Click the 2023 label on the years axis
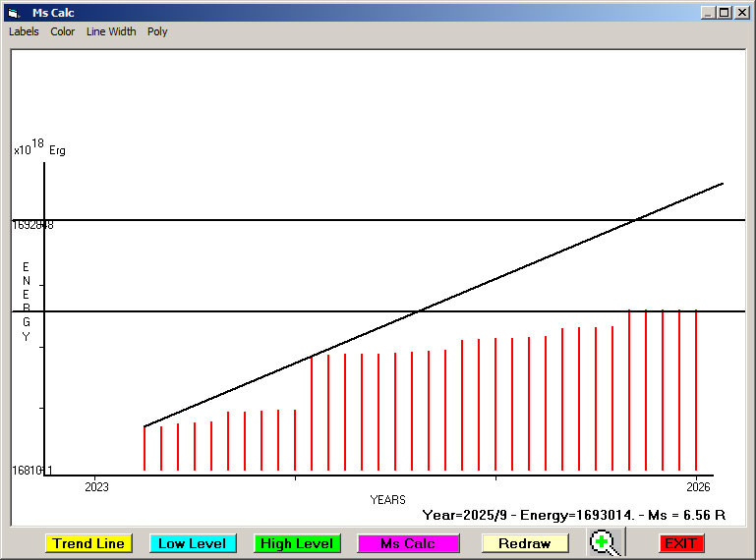The image size is (756, 560). pyautogui.click(x=96, y=486)
